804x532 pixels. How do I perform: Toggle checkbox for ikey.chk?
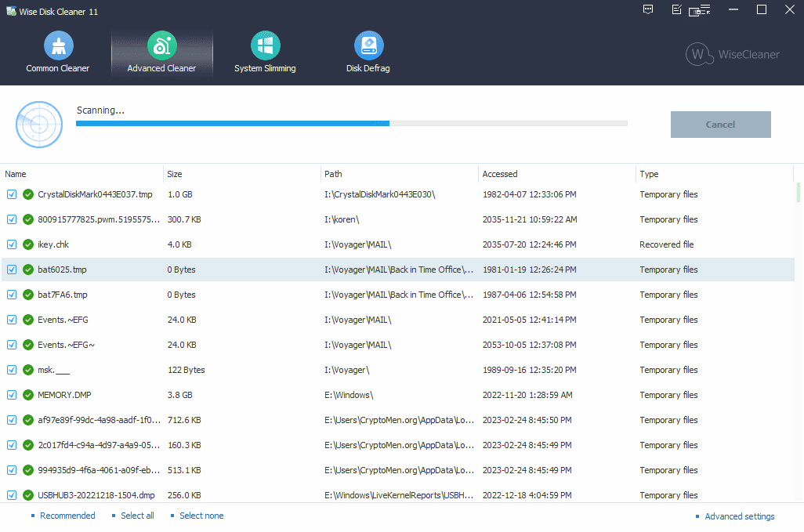[11, 245]
